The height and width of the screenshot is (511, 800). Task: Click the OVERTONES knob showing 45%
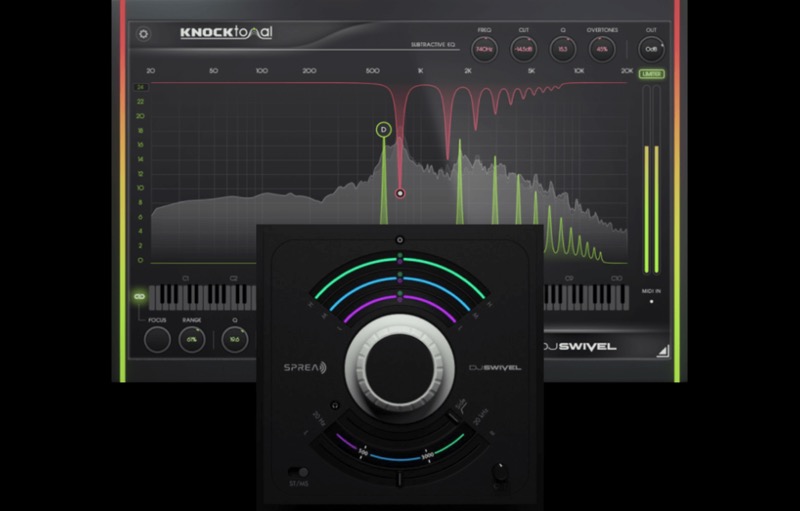coord(603,48)
